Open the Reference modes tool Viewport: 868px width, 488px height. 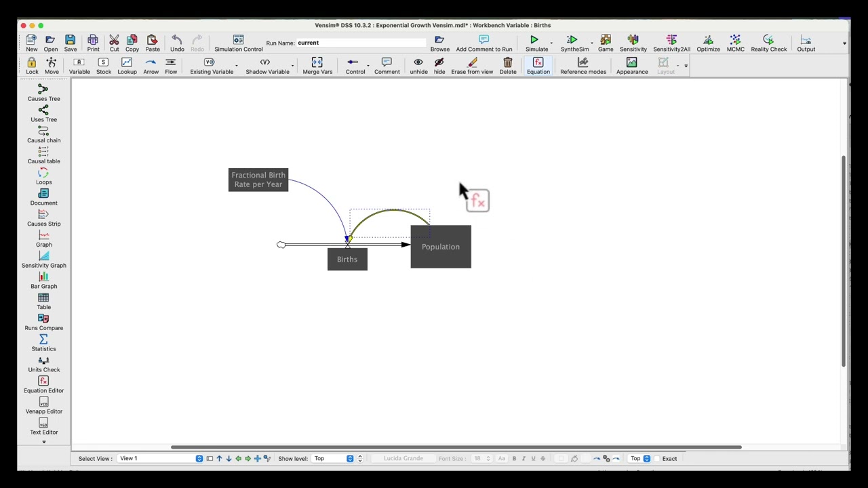pyautogui.click(x=583, y=66)
